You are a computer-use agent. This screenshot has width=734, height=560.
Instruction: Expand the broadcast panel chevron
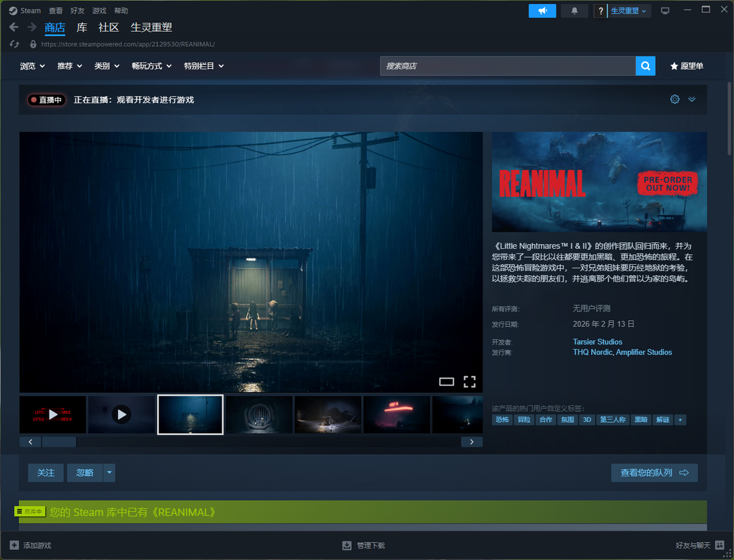(692, 99)
